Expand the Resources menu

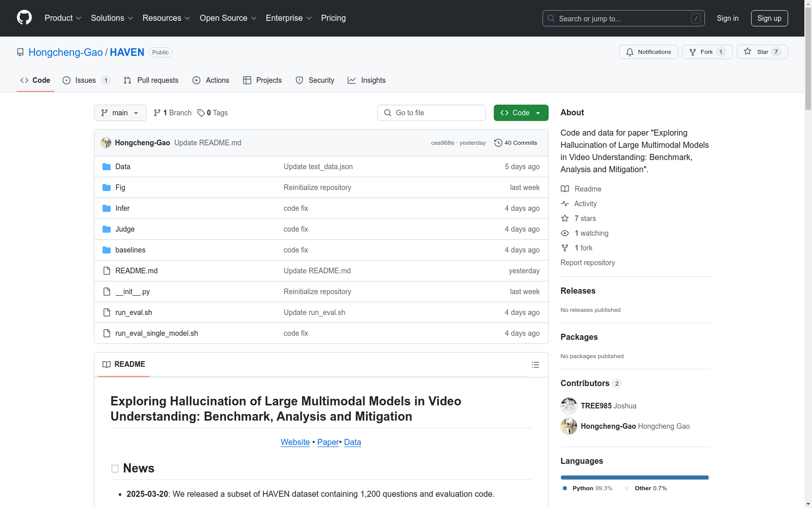166,18
